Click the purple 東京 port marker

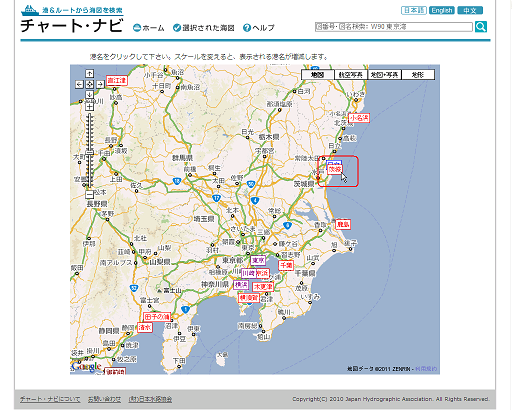pyautogui.click(x=258, y=260)
